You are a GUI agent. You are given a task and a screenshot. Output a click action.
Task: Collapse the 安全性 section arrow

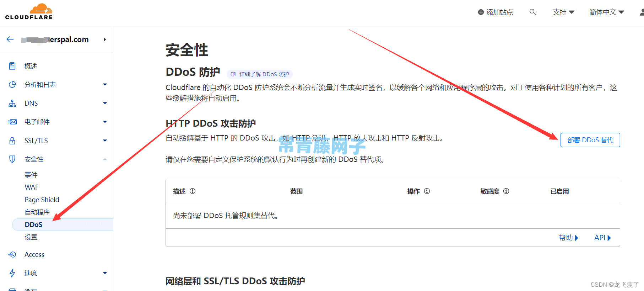click(105, 159)
